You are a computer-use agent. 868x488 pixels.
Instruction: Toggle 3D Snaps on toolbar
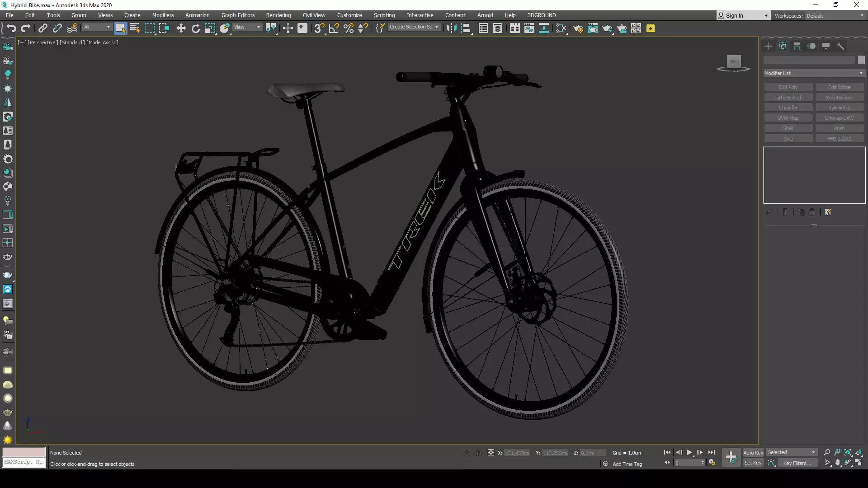pos(319,28)
